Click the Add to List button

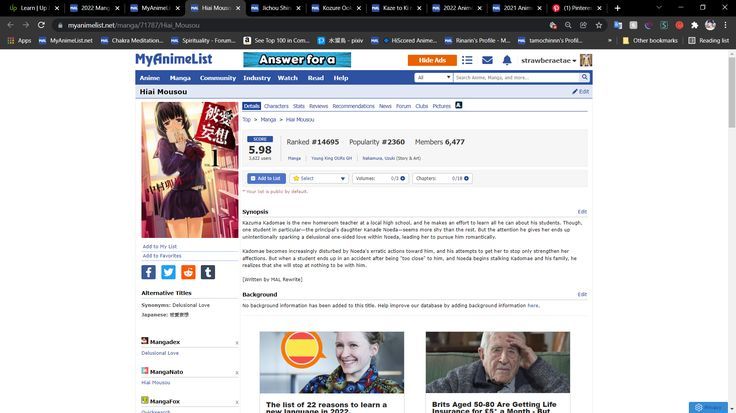[x=266, y=178]
